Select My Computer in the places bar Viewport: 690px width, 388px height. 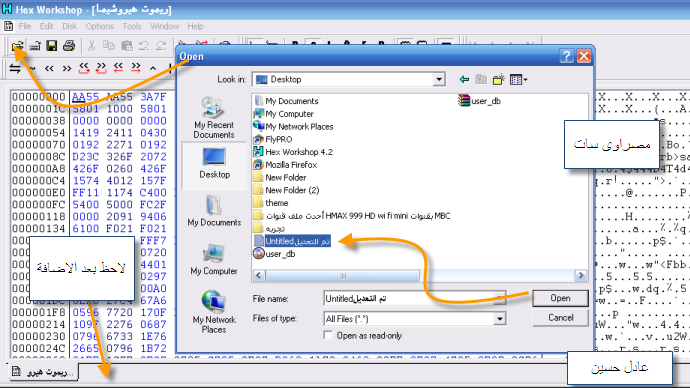[x=214, y=260]
